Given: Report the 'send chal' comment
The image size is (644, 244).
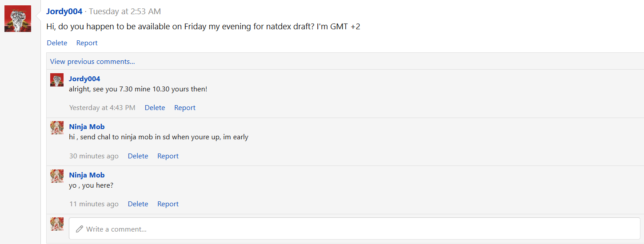Looking at the screenshot, I should (168, 156).
